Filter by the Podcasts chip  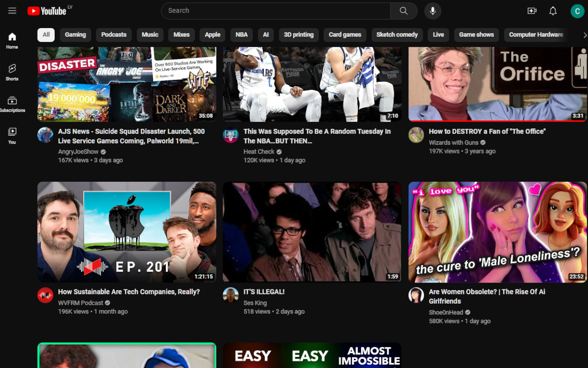click(114, 35)
